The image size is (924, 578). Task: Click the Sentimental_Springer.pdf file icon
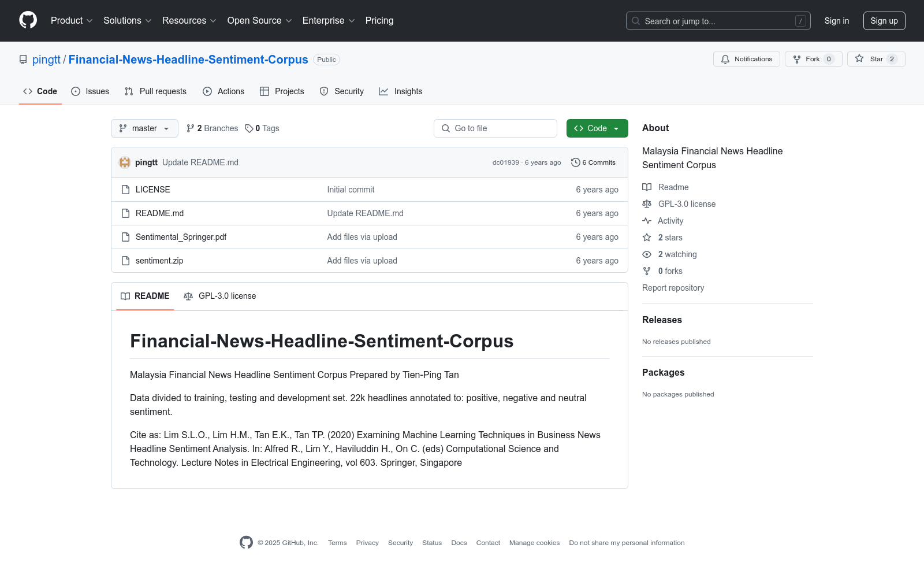click(125, 237)
